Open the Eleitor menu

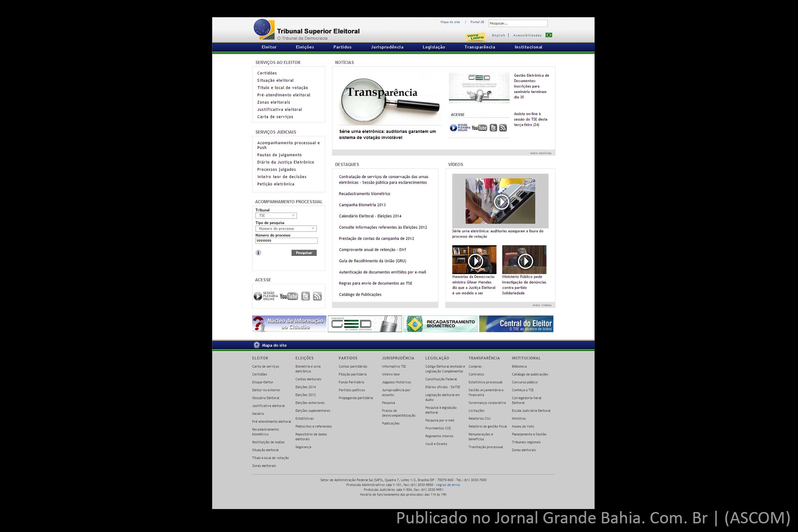(269, 47)
